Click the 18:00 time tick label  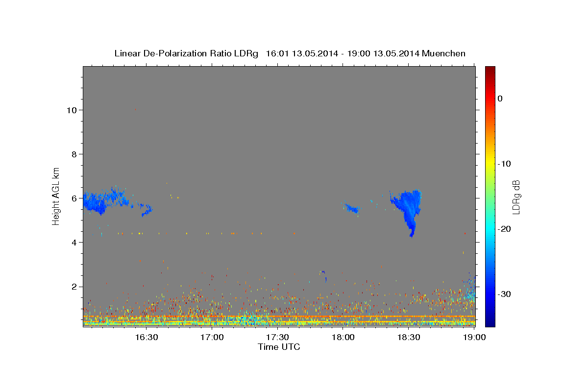tap(343, 337)
